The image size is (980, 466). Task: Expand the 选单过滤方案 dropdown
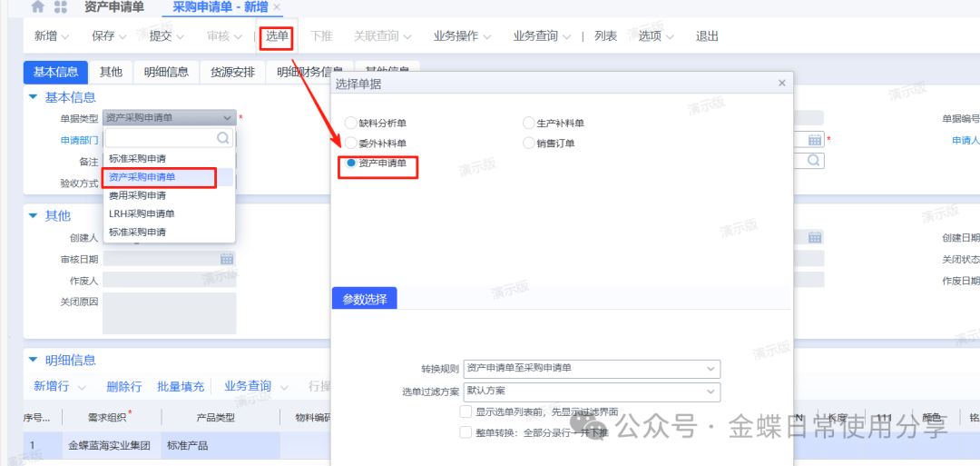(710, 392)
